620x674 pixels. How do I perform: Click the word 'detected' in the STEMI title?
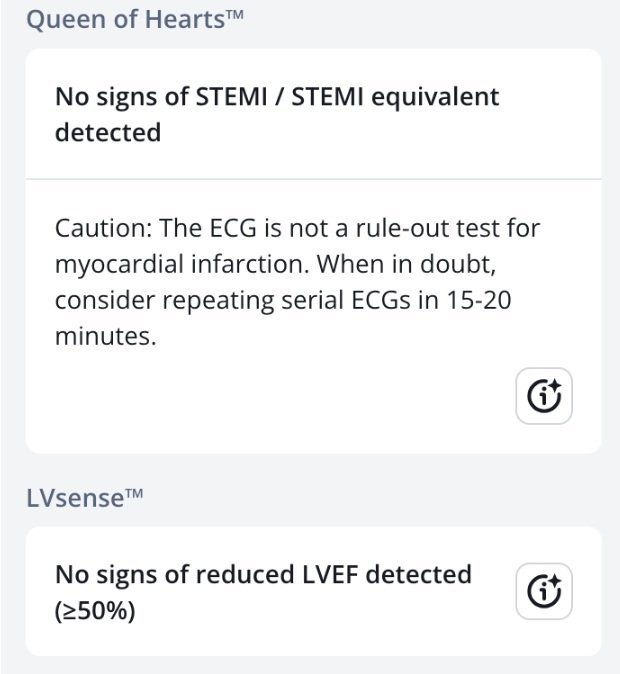tap(107, 132)
